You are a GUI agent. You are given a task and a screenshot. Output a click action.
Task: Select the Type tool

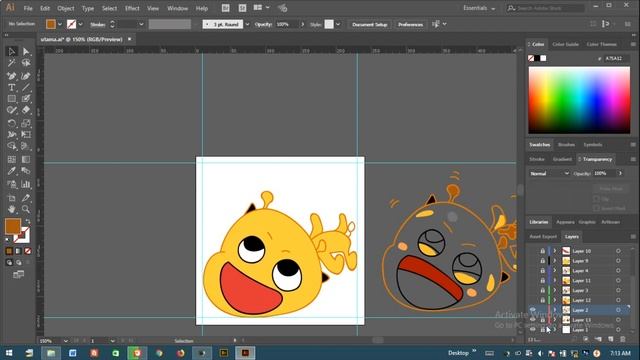(x=11, y=87)
